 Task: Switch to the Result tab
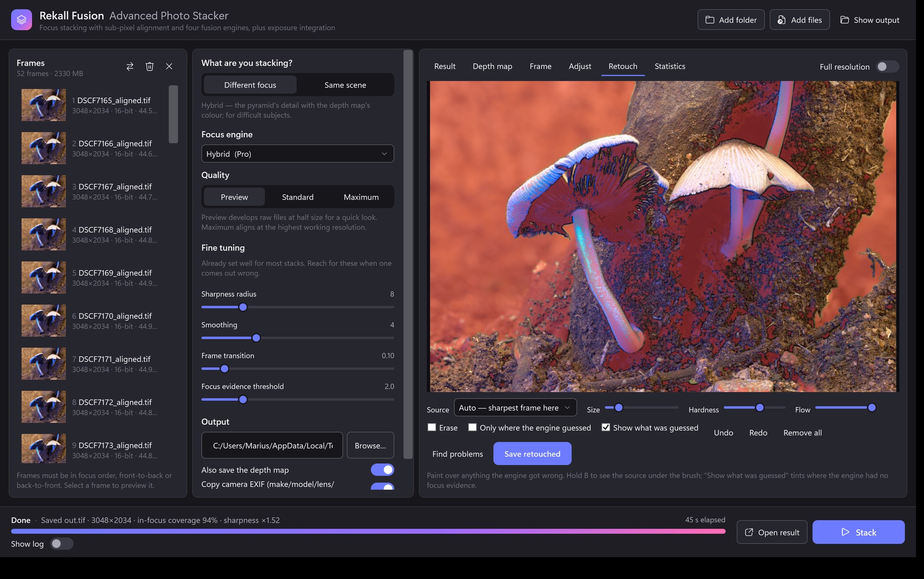click(x=444, y=67)
